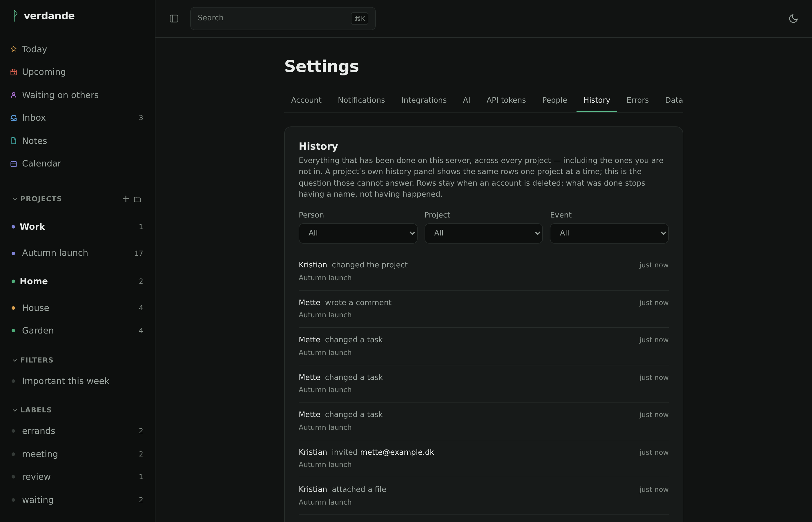Collapse the Filters section chevron

(14, 360)
